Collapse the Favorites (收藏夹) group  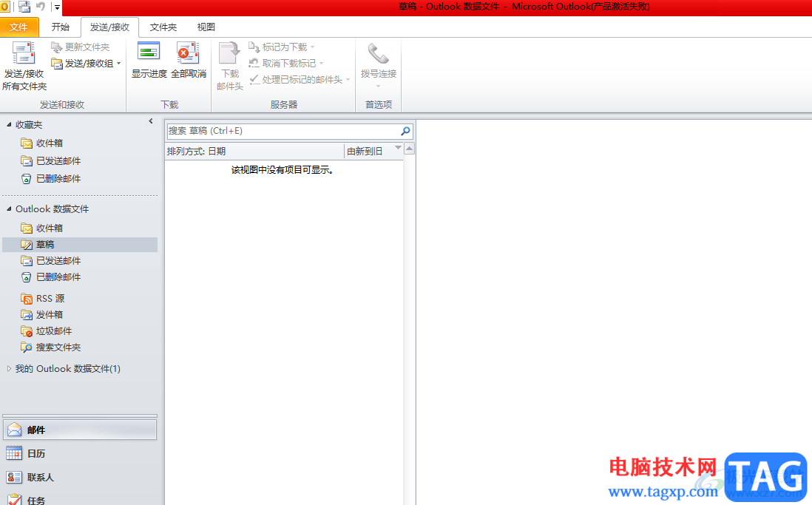[x=9, y=124]
